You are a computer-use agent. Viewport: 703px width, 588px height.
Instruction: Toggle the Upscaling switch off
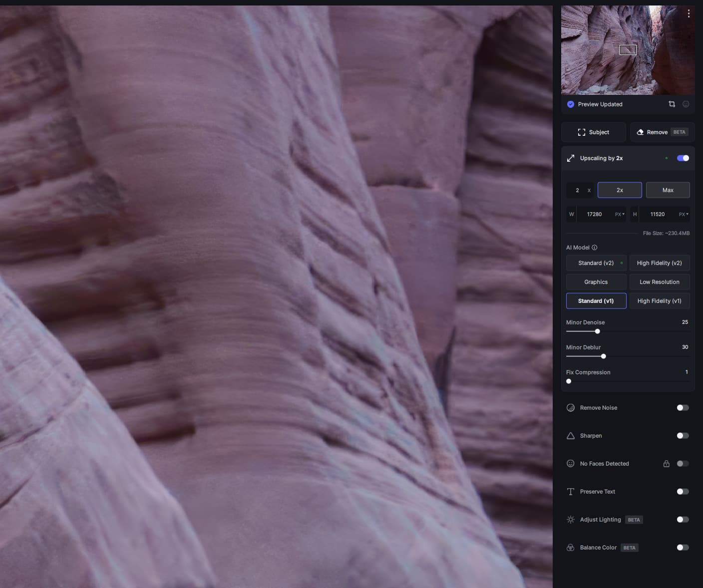[683, 158]
